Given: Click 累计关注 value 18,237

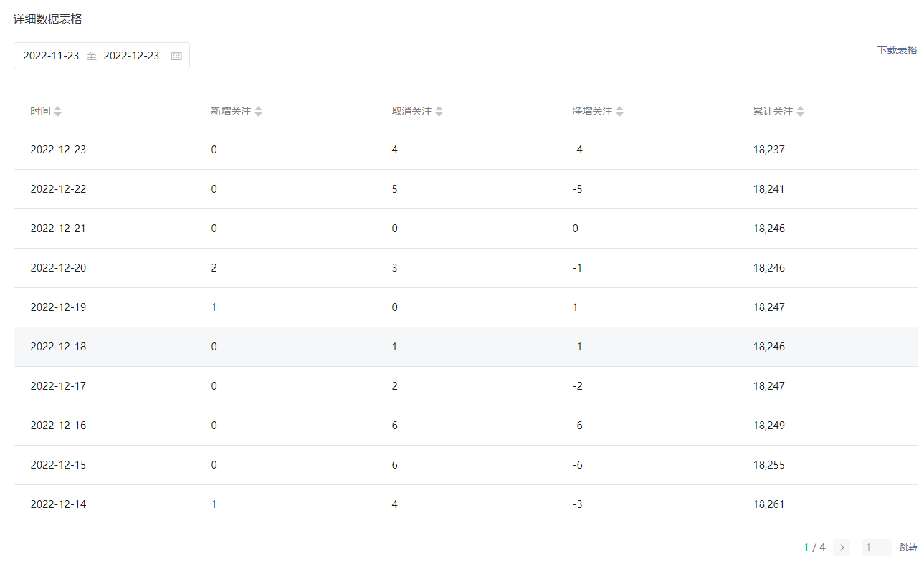Looking at the screenshot, I should (x=769, y=150).
